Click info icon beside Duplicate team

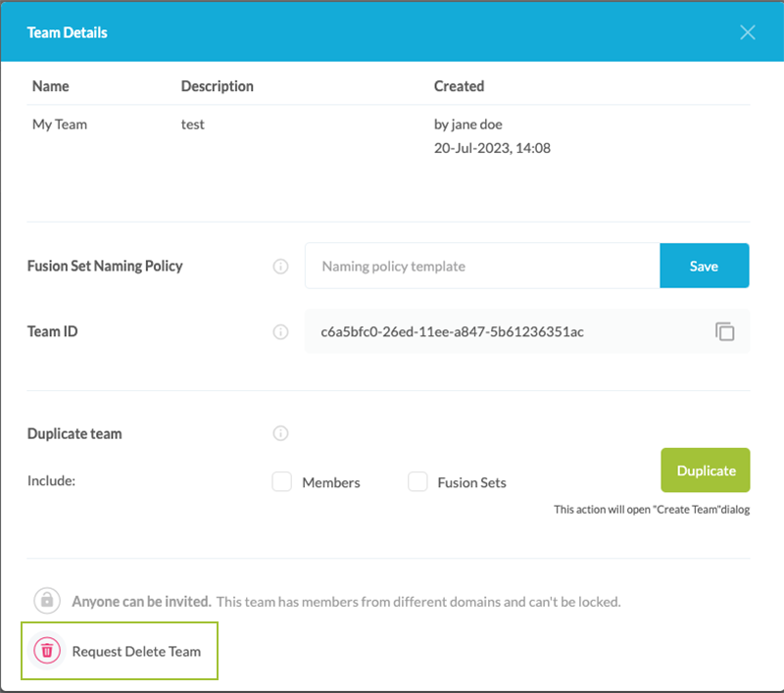pyautogui.click(x=281, y=433)
